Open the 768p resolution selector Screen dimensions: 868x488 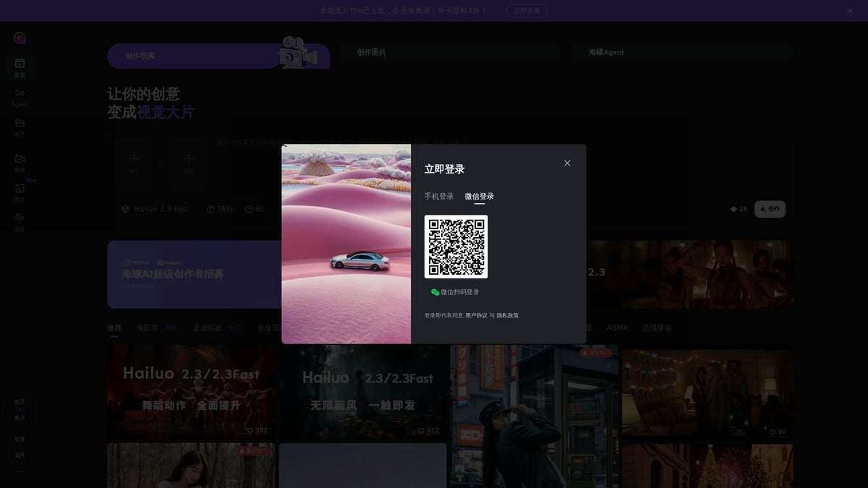[x=218, y=207]
